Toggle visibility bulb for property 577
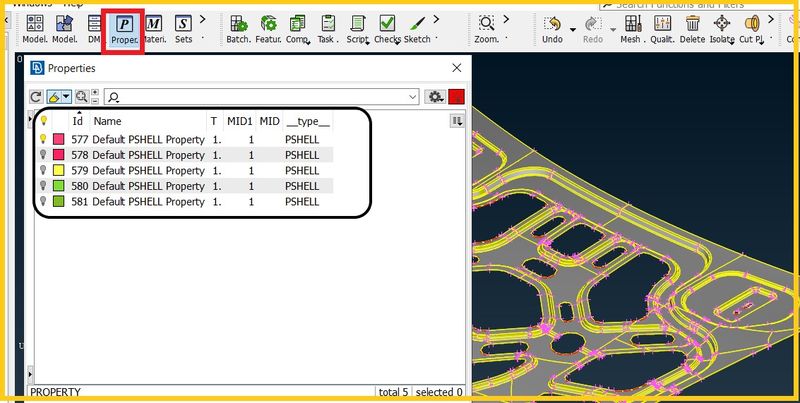This screenshot has width=800, height=403. pos(44,139)
